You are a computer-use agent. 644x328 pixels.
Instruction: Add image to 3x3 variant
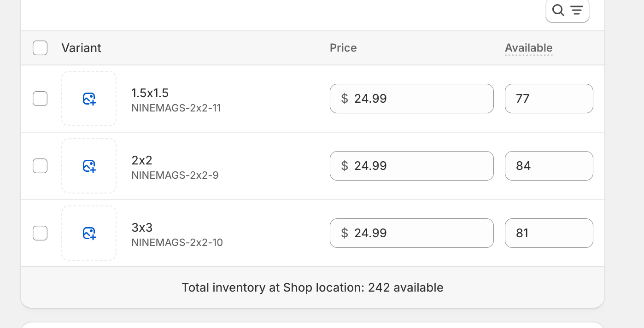coord(89,233)
